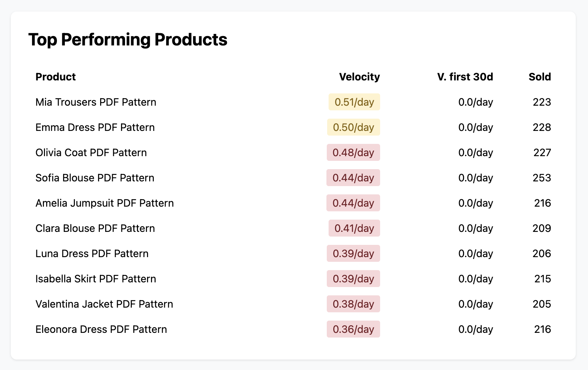The width and height of the screenshot is (588, 370).
Task: Click the Top Performing Products heading
Action: tap(128, 40)
